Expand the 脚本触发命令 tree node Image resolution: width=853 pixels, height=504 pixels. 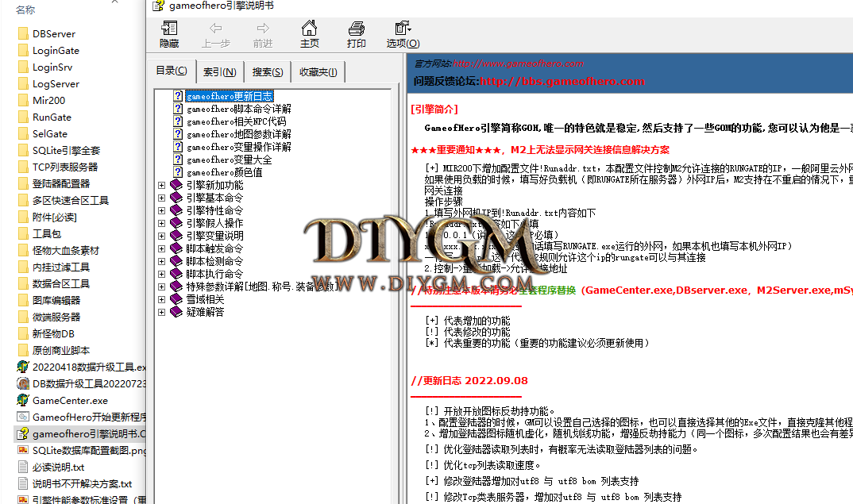coord(161,248)
